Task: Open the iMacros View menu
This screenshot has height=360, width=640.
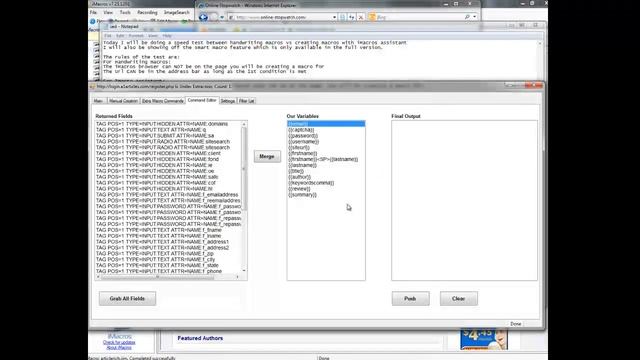Action: tap(108, 13)
